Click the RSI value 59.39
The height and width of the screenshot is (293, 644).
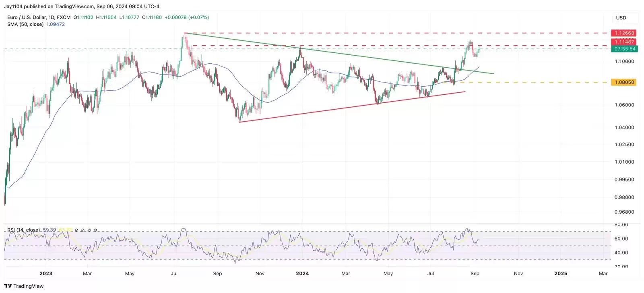coord(50,230)
